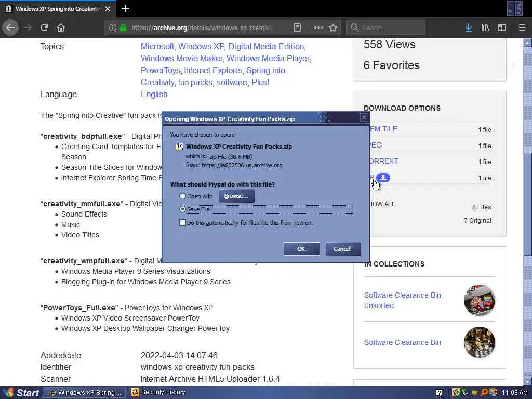Toggle reader view in the address bar
The height and width of the screenshot is (399, 532).
click(x=297, y=28)
